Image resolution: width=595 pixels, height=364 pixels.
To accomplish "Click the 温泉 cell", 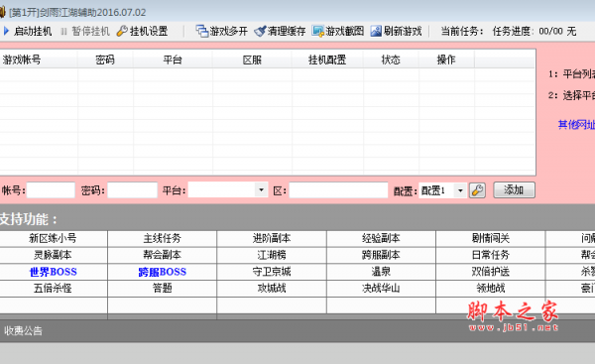I will [381, 272].
